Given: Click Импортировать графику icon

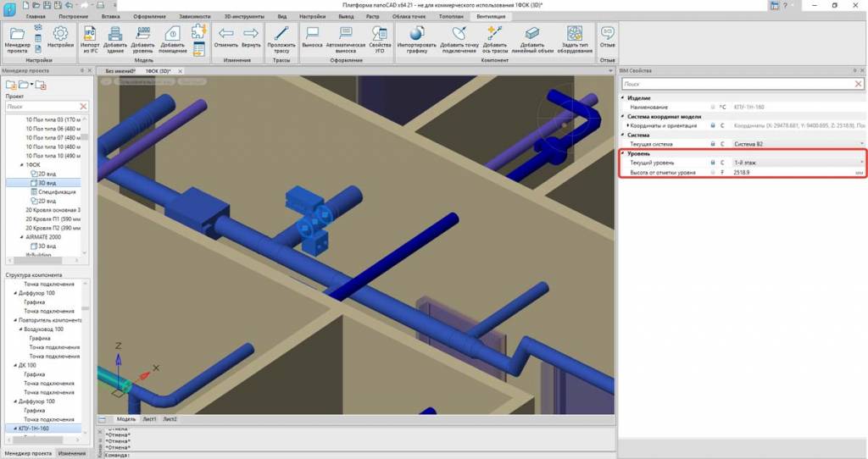Looking at the screenshot, I should point(416,38).
